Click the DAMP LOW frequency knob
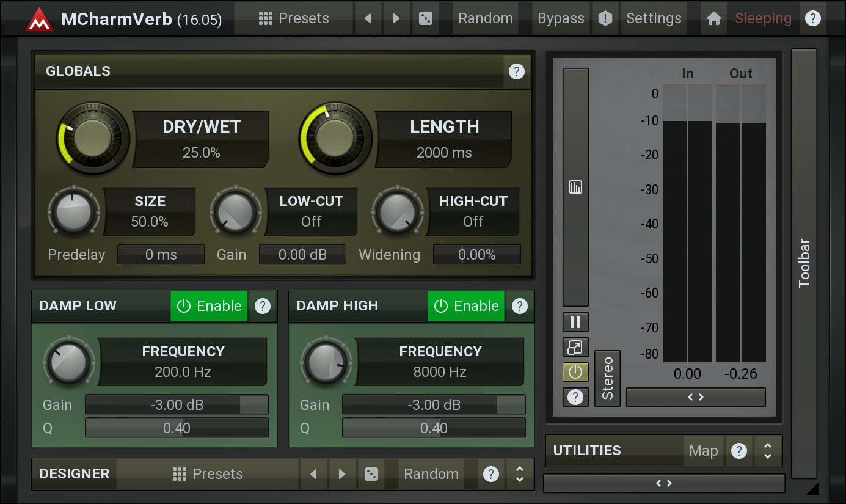Viewport: 846px width, 504px height. pos(69,362)
